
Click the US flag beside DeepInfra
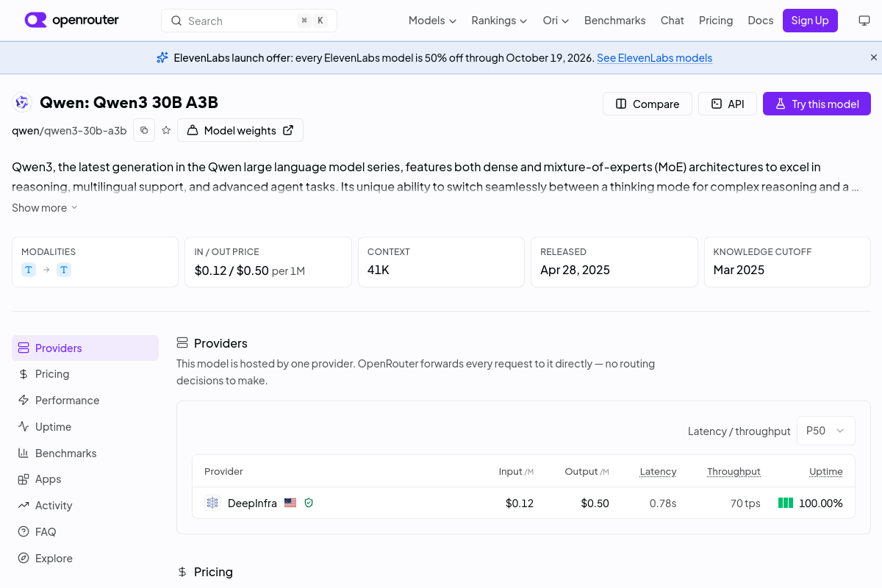(290, 503)
